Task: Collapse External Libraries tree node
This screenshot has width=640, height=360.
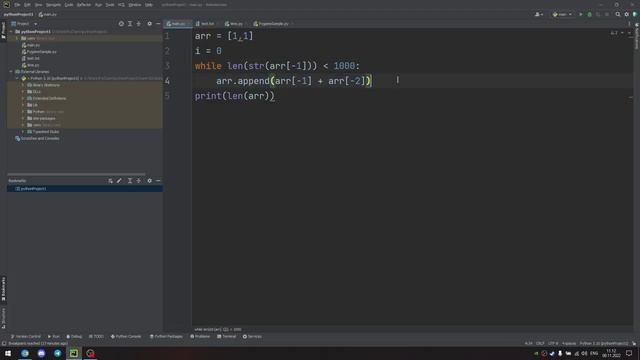Action: click(x=11, y=71)
